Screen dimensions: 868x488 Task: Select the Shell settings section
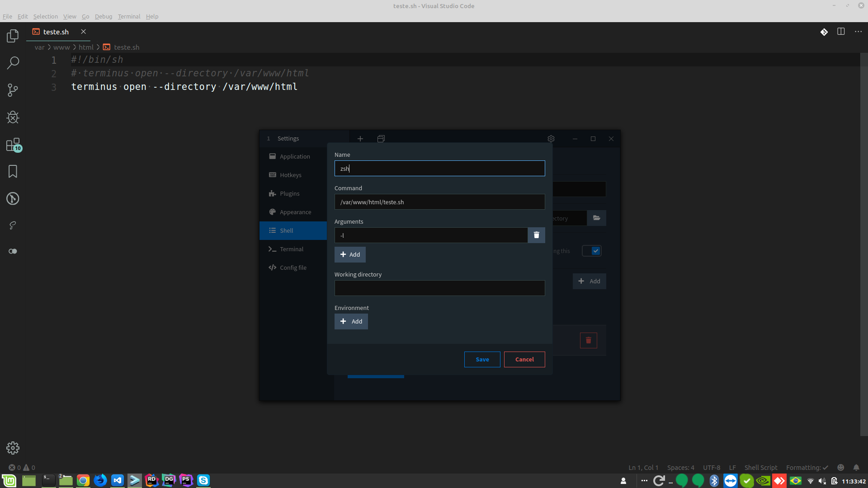[286, 230]
